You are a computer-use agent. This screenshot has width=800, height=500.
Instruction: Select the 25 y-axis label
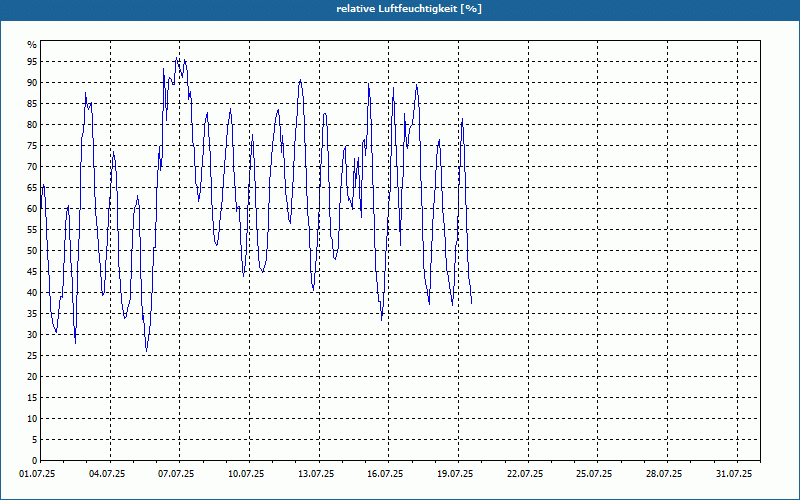(x=32, y=356)
